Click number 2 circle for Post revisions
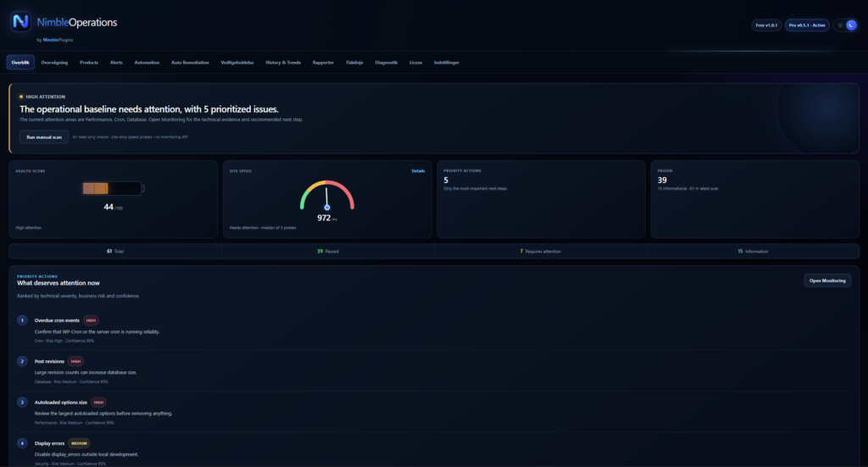The height and width of the screenshot is (467, 868). click(x=22, y=361)
